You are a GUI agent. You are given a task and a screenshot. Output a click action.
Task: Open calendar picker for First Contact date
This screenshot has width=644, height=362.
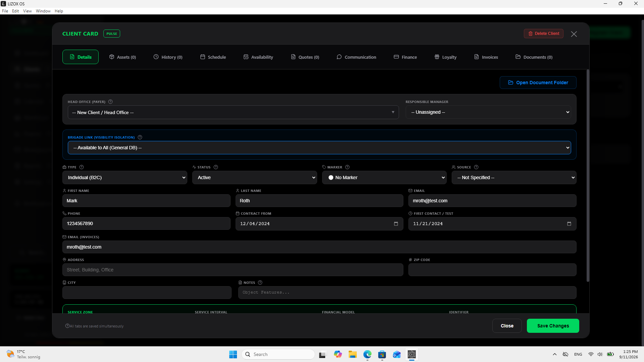pos(569,224)
